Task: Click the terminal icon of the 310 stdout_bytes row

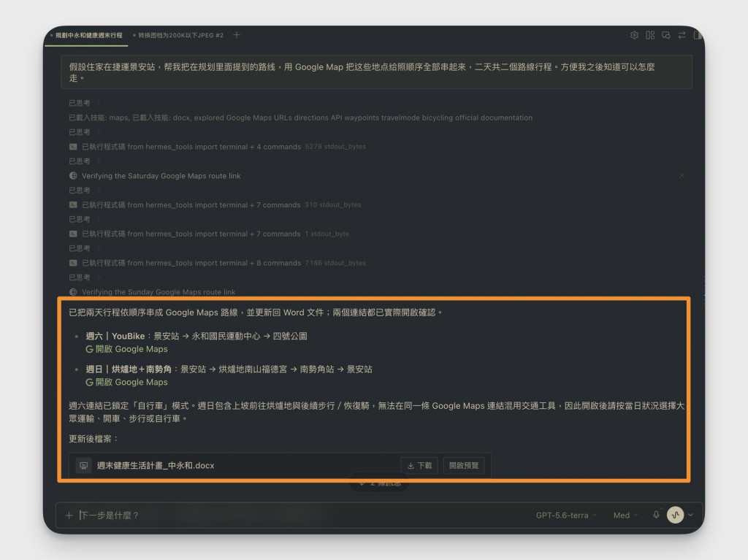Action: 73,205
